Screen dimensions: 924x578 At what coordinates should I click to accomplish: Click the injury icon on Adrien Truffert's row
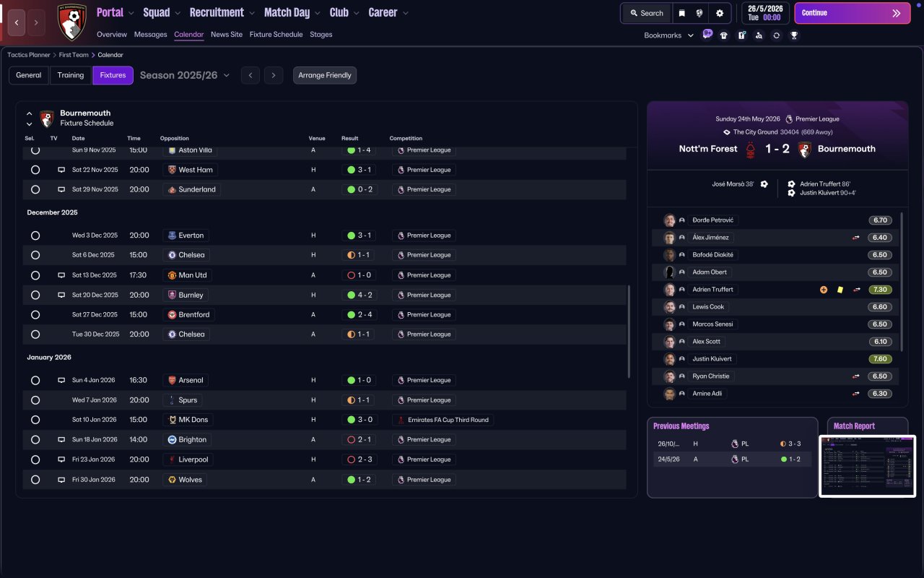tap(824, 290)
